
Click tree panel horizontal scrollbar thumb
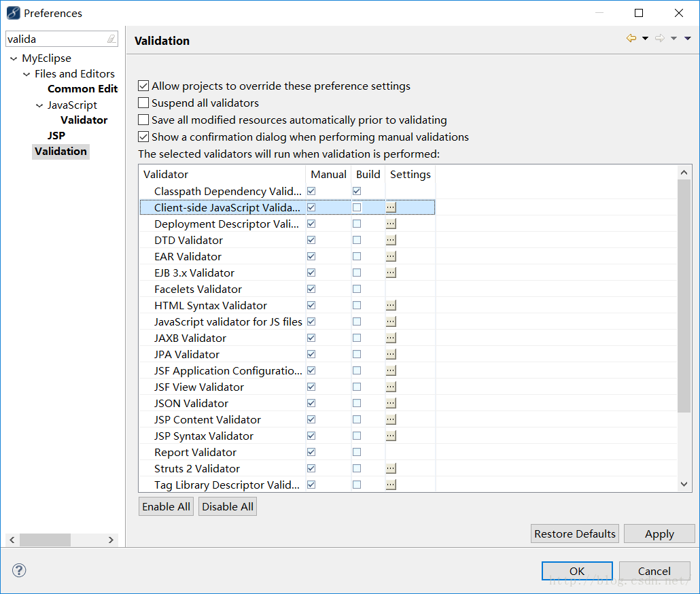pyautogui.click(x=45, y=540)
